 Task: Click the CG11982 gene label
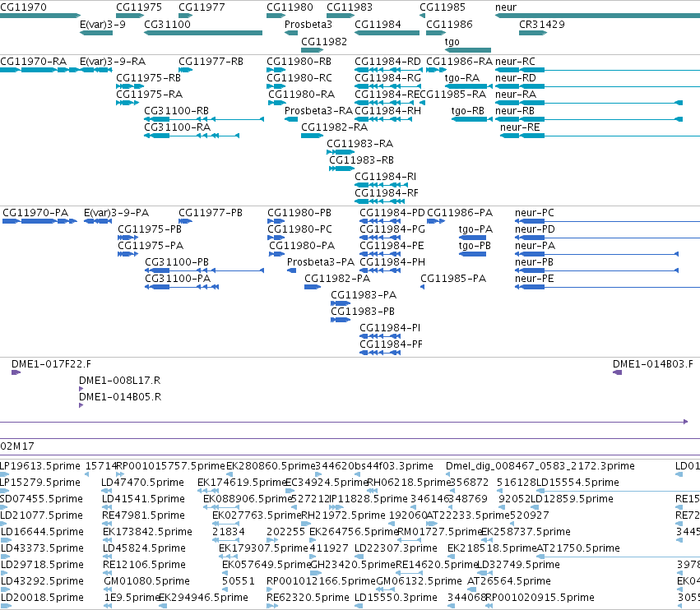coord(323,41)
